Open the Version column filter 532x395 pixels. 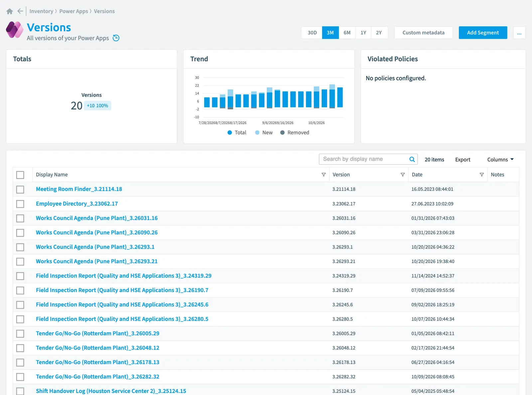click(403, 175)
